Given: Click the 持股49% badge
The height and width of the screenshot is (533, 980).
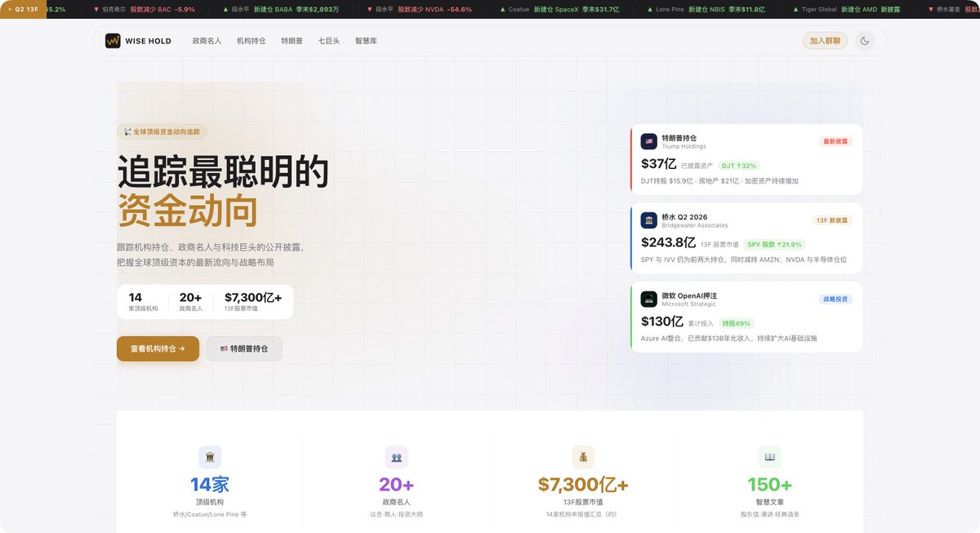Looking at the screenshot, I should [736, 323].
